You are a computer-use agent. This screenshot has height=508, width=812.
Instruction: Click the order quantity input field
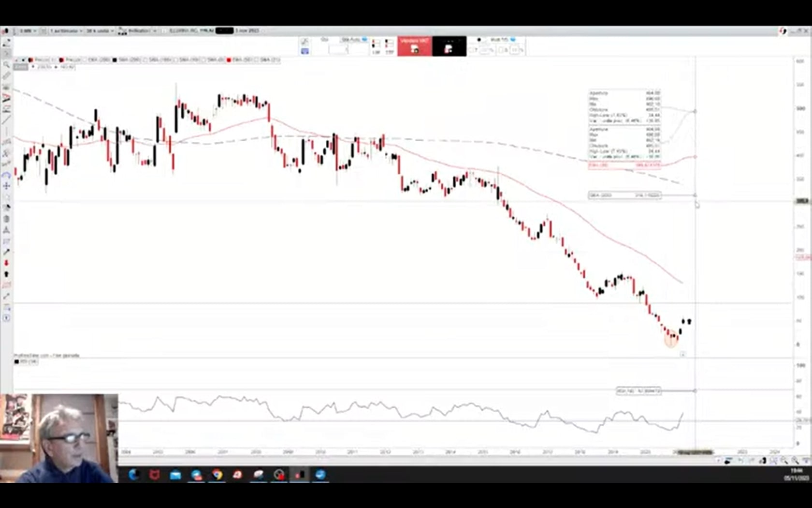[x=338, y=50]
